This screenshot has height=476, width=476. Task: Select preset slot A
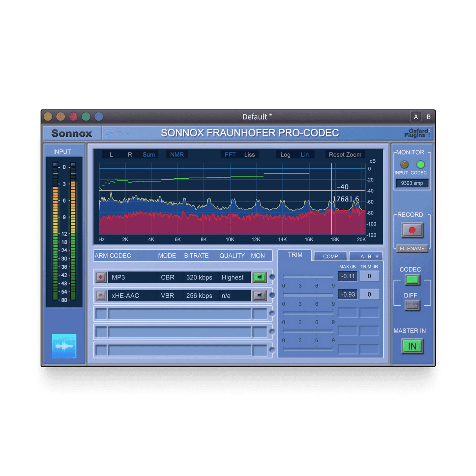416,117
